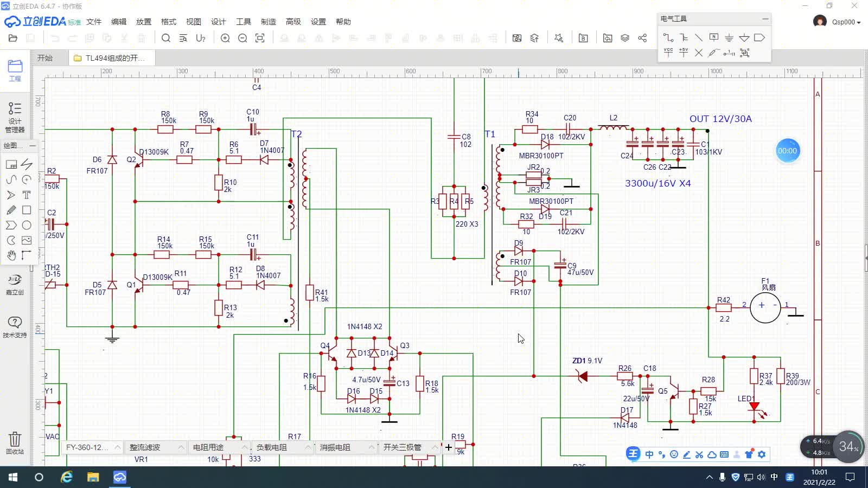Select the Ellipse drawing tool
Screen dimensions: 868x488
(27, 225)
